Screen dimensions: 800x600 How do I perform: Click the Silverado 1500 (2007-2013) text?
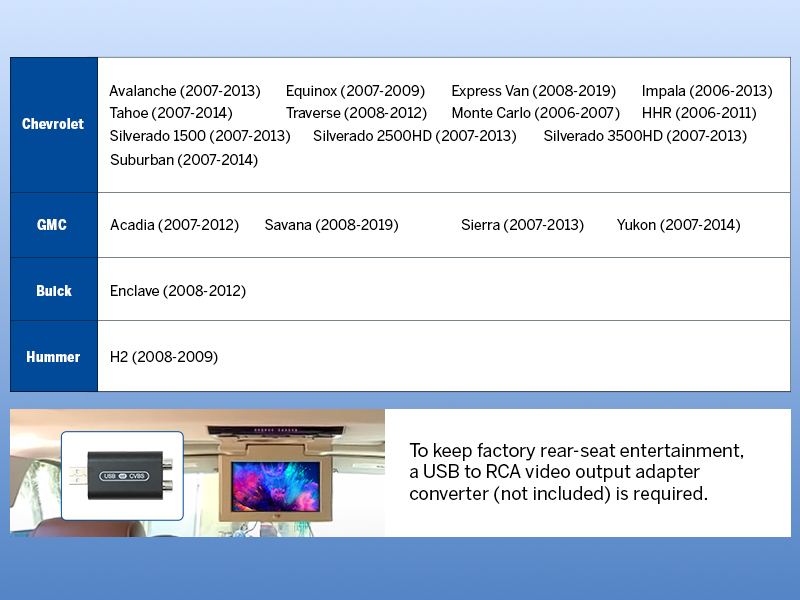[200, 136]
